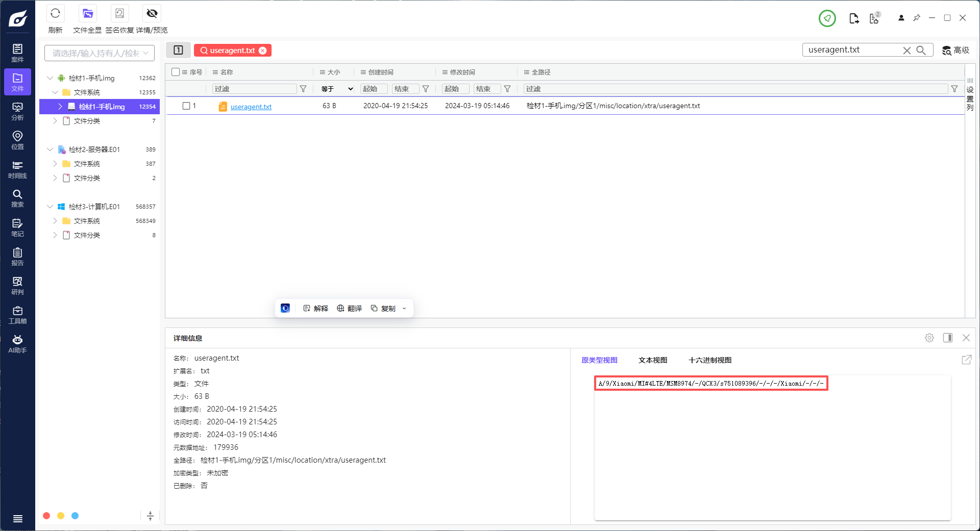Viewport: 980px width, 531px height.
Task: Click the green circular status icon
Action: [827, 18]
